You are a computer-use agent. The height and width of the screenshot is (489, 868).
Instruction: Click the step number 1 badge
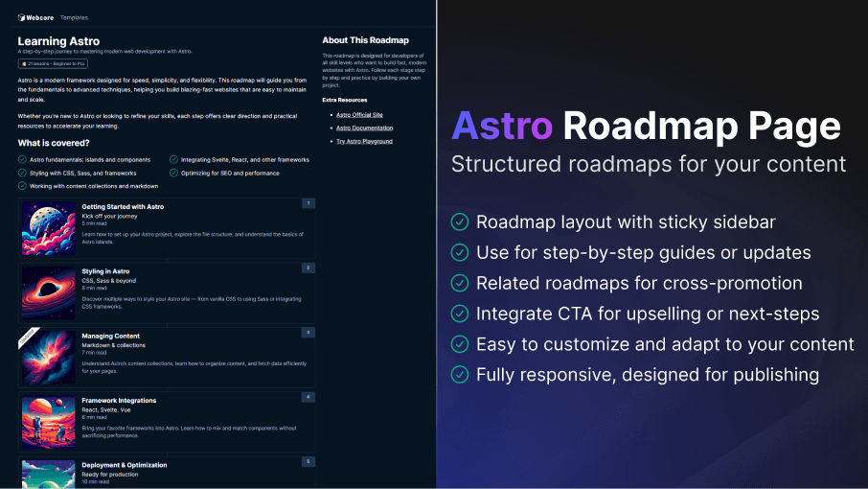point(308,203)
